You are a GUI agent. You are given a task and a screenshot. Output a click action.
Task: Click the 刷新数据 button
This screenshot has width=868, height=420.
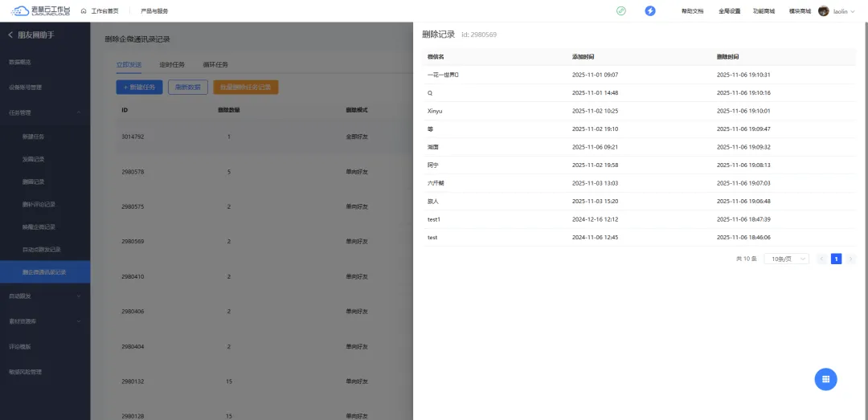pyautogui.click(x=187, y=87)
